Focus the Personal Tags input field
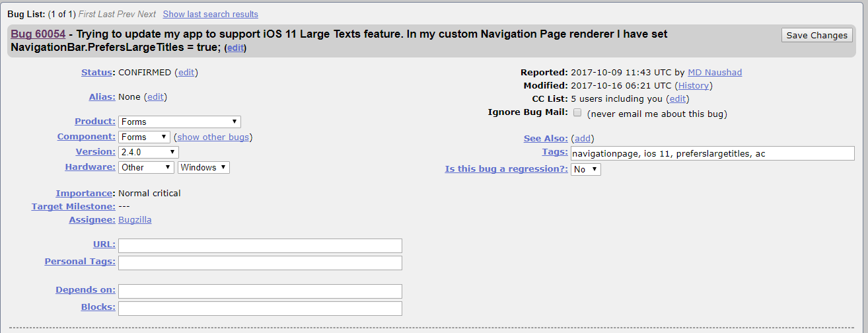This screenshot has height=333, width=868. tap(260, 263)
